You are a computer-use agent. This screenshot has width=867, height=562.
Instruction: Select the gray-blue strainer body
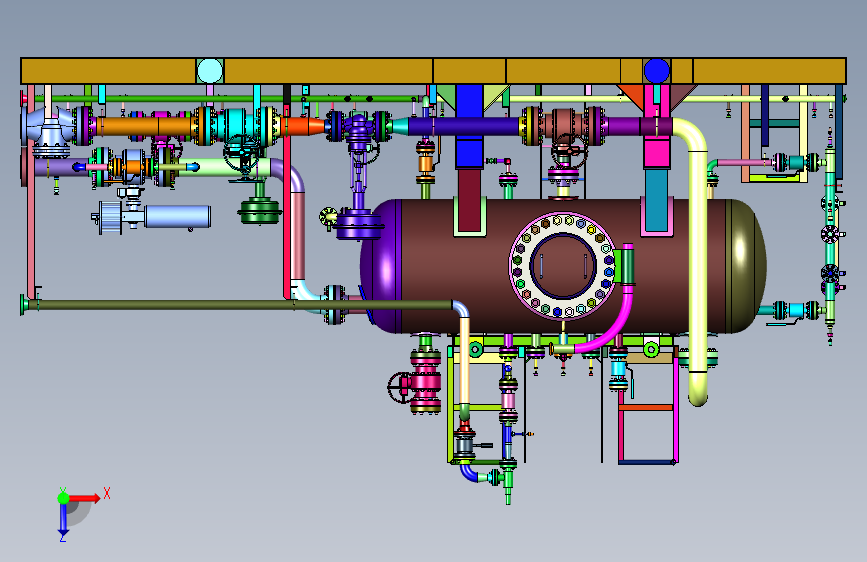49,132
